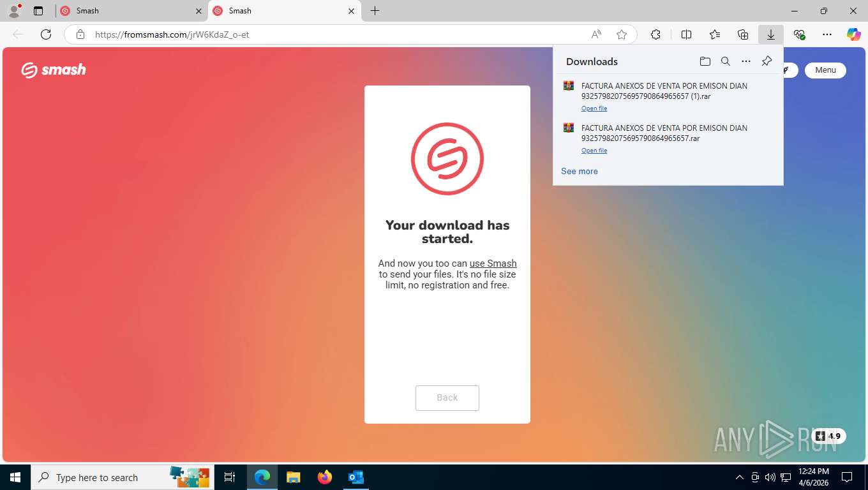Open Settings and more ellipsis menu

827,34
